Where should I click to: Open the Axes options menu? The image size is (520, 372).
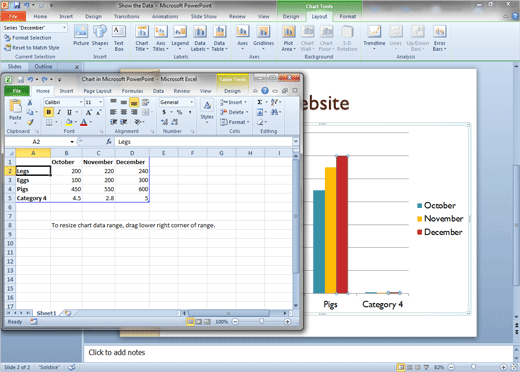[242, 38]
